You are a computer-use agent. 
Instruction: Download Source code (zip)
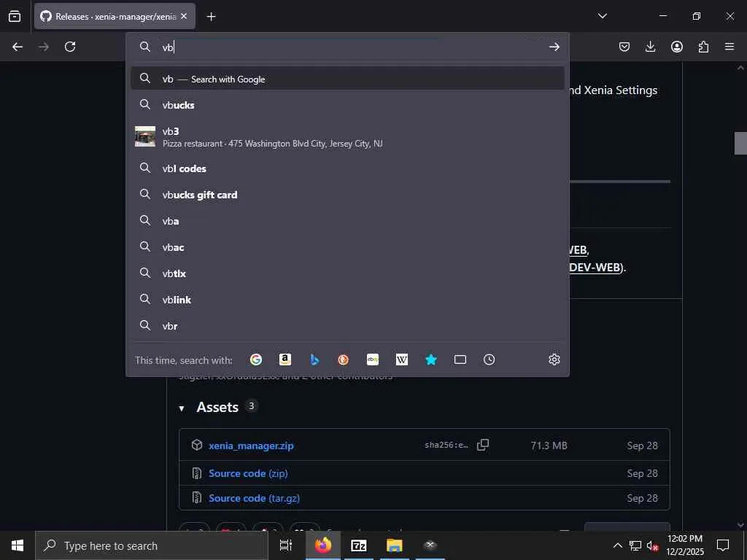coord(248,473)
